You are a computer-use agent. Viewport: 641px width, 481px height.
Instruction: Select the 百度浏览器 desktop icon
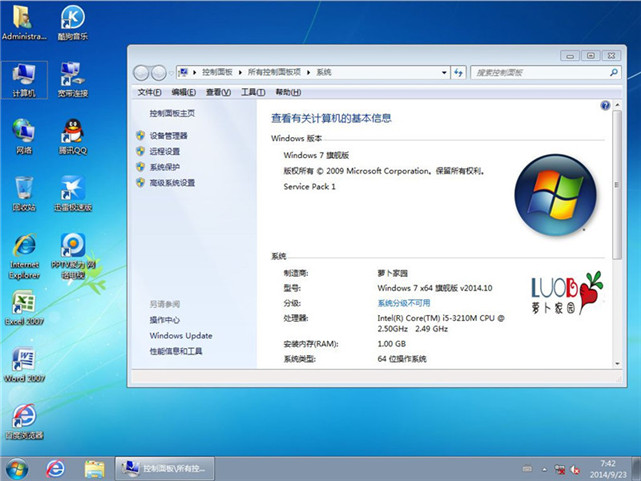24,422
